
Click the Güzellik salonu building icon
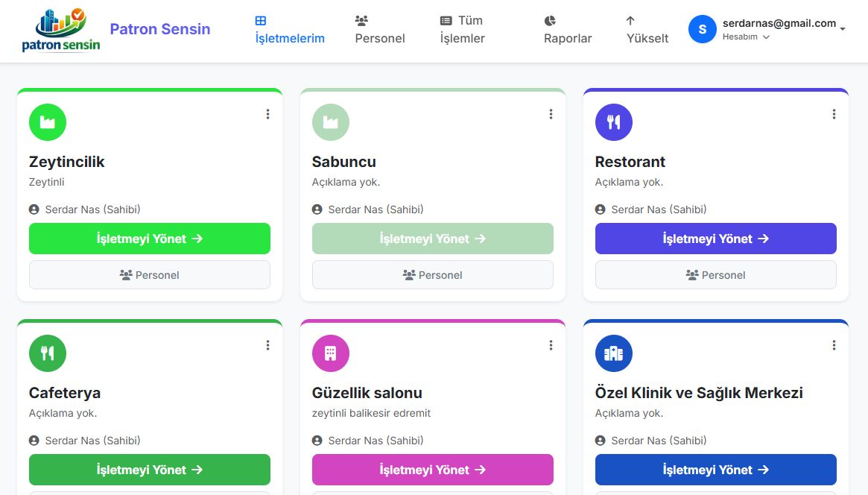point(331,353)
